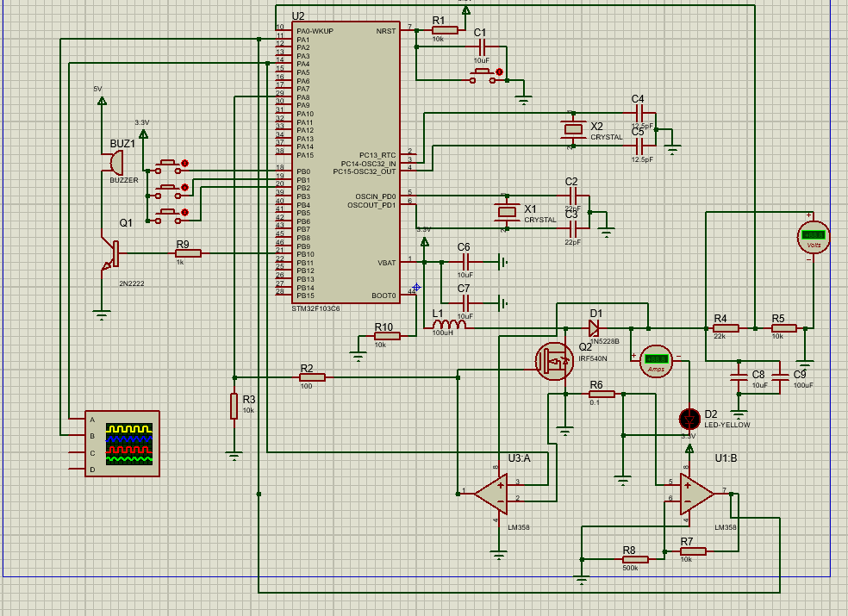
Task: Click the push button wired to PB0
Action: 168,166
